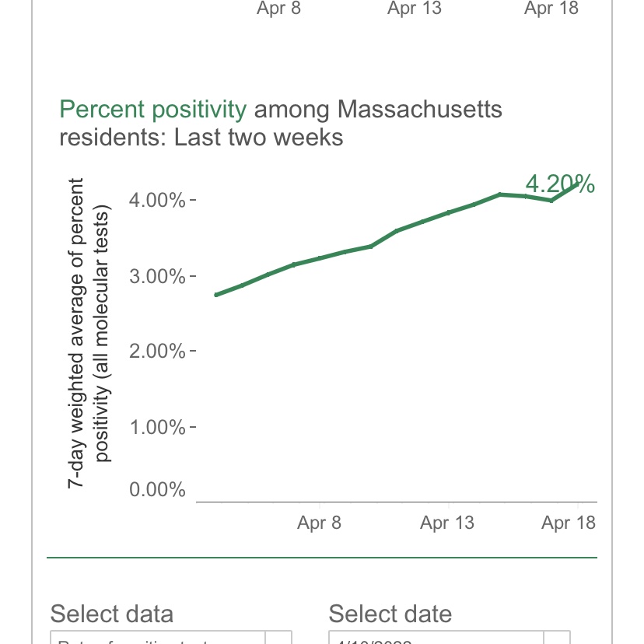The image size is (644, 644).
Task: Click the 3.00% y-axis tick label
Action: (x=157, y=276)
